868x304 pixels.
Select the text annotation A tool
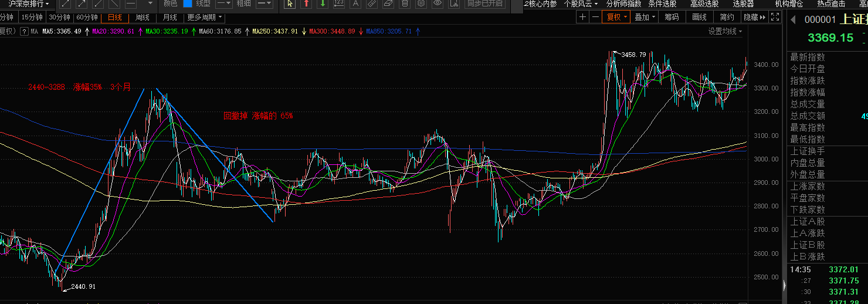tap(355, 4)
